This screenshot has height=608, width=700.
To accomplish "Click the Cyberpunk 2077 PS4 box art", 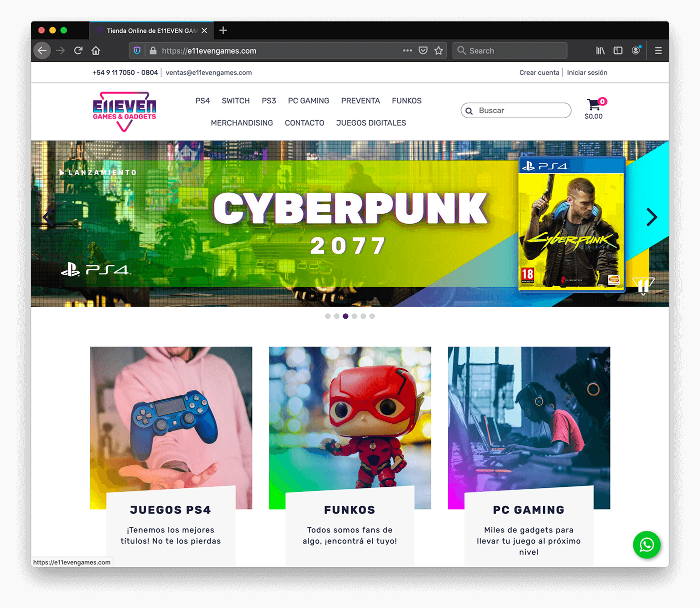I will [571, 224].
